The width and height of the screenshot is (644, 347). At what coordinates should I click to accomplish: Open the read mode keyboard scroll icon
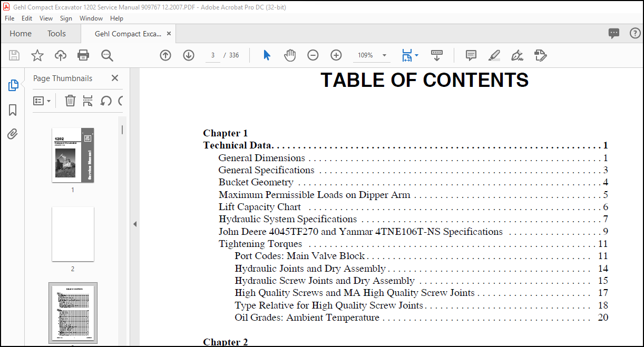coord(436,55)
